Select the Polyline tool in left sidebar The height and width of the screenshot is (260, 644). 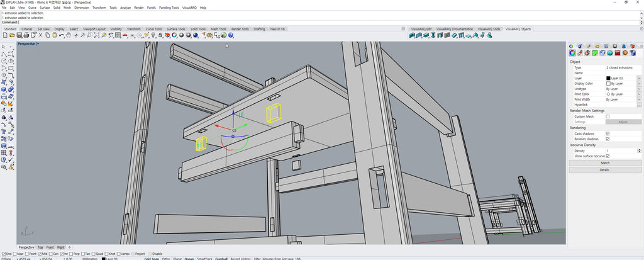coord(4,54)
